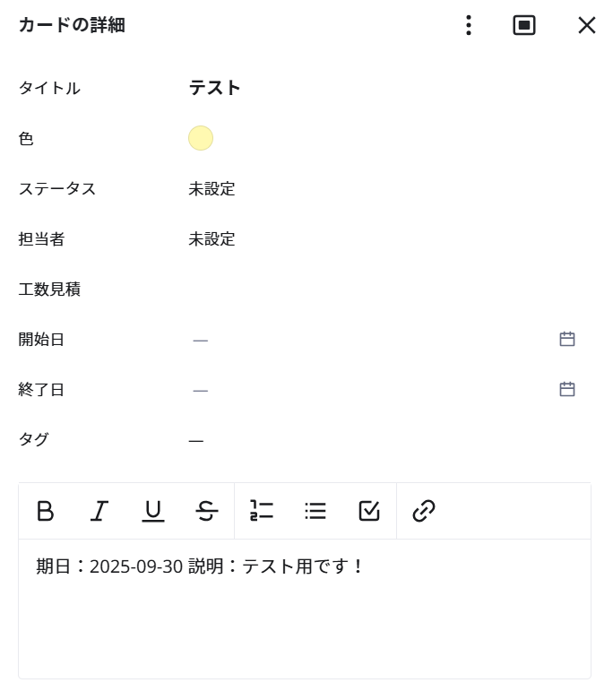
Task: Switch the card panel display mode
Action: [x=524, y=25]
